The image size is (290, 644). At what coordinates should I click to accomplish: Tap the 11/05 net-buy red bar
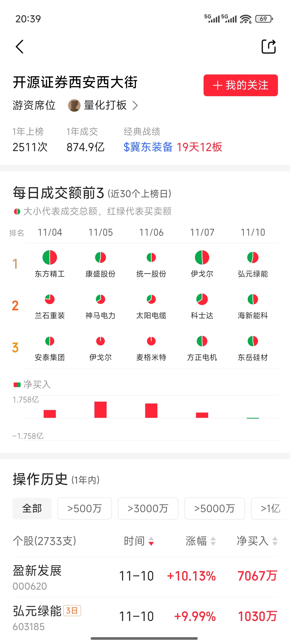[x=100, y=410]
